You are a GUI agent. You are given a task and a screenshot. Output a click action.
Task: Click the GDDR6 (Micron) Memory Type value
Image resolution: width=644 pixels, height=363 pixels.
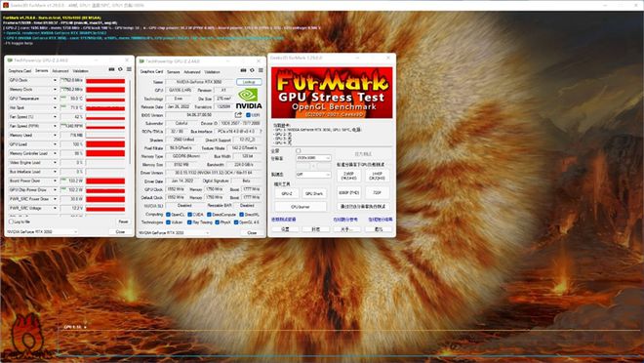187,156
